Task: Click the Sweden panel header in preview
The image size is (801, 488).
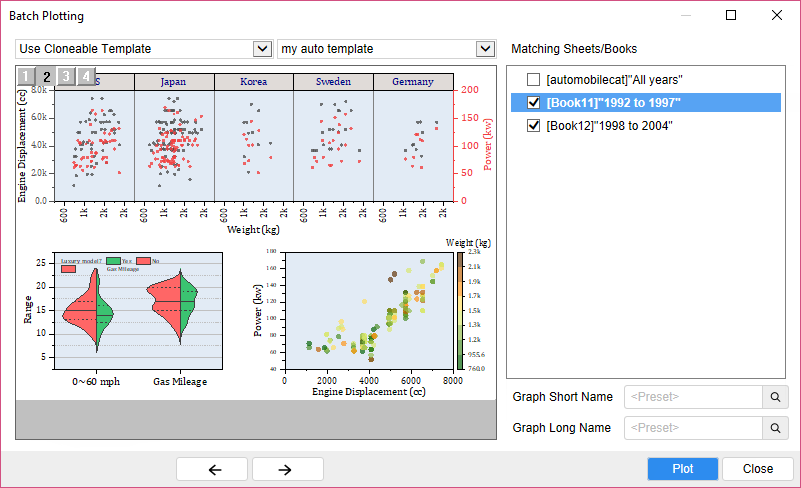Action: pyautogui.click(x=333, y=82)
